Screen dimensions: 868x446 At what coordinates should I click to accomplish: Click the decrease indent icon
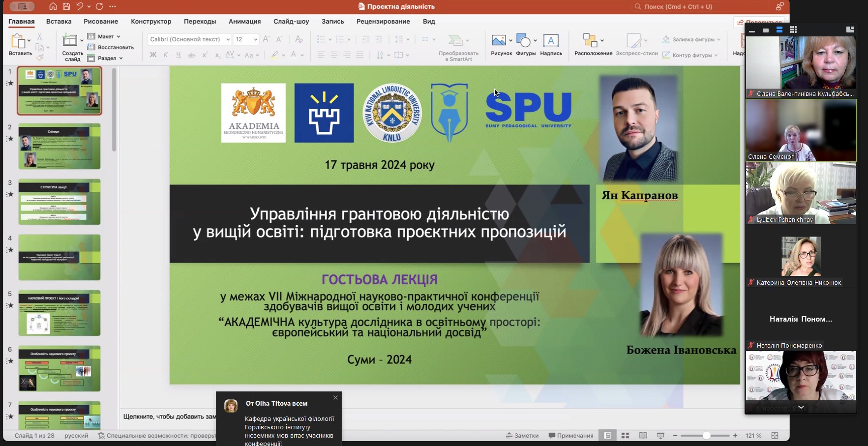coord(366,39)
